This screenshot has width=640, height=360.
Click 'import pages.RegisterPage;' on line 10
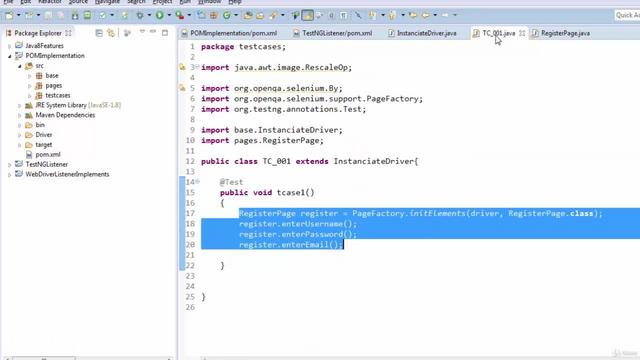coord(262,140)
